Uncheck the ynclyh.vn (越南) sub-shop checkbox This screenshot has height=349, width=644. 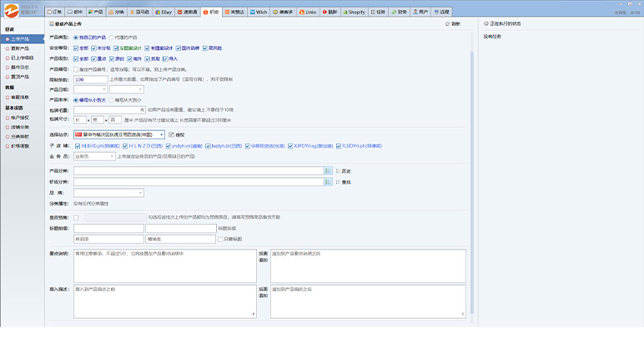click(164, 144)
